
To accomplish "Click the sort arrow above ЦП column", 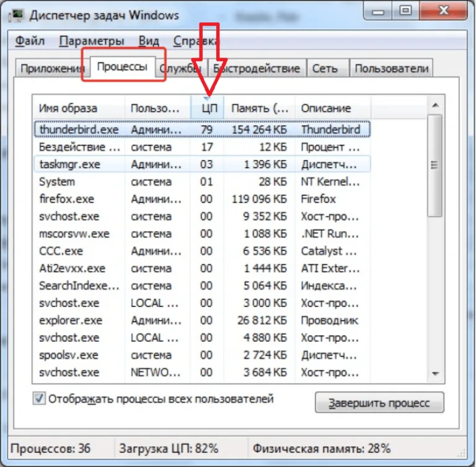I will [x=207, y=99].
